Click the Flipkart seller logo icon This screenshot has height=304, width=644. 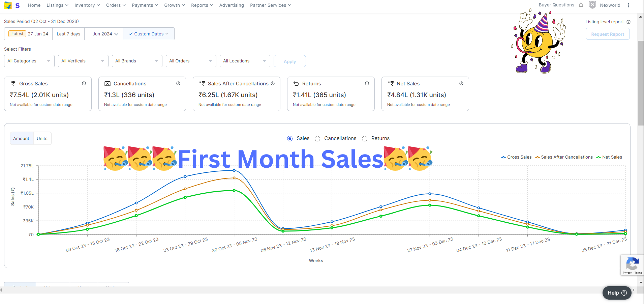8,5
